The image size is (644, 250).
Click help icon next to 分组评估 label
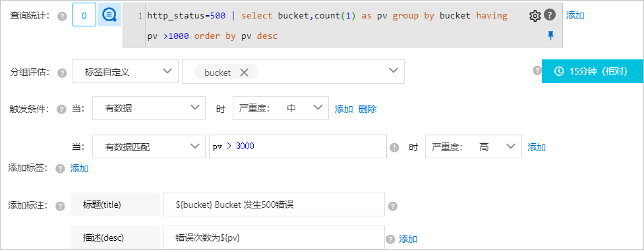[62, 73]
